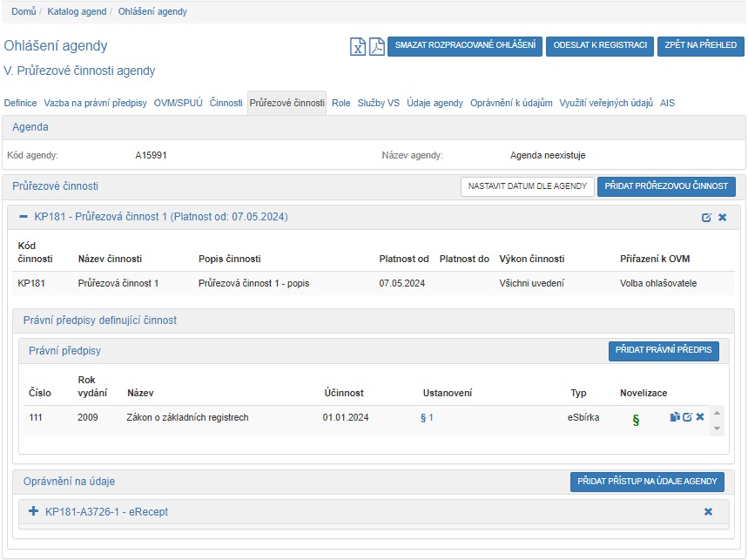Navigate to Katalog agend breadcrumb
Viewport: 748px width, 560px height.
point(78,12)
